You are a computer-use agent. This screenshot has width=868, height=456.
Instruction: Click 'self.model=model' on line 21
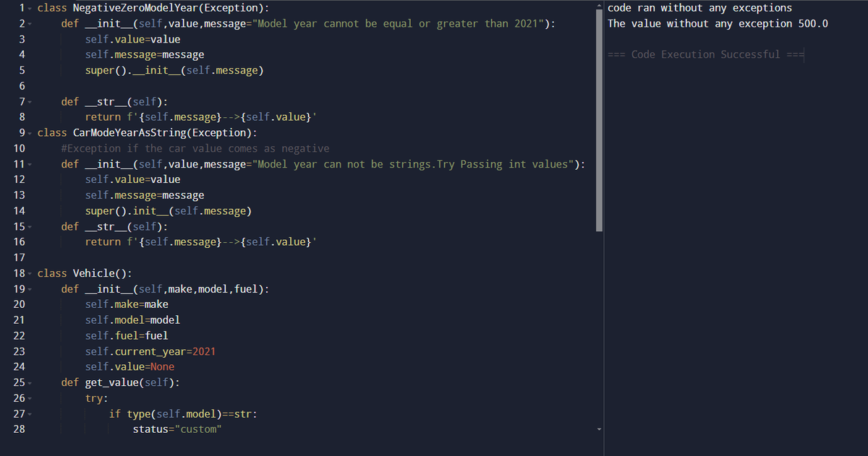coord(132,320)
